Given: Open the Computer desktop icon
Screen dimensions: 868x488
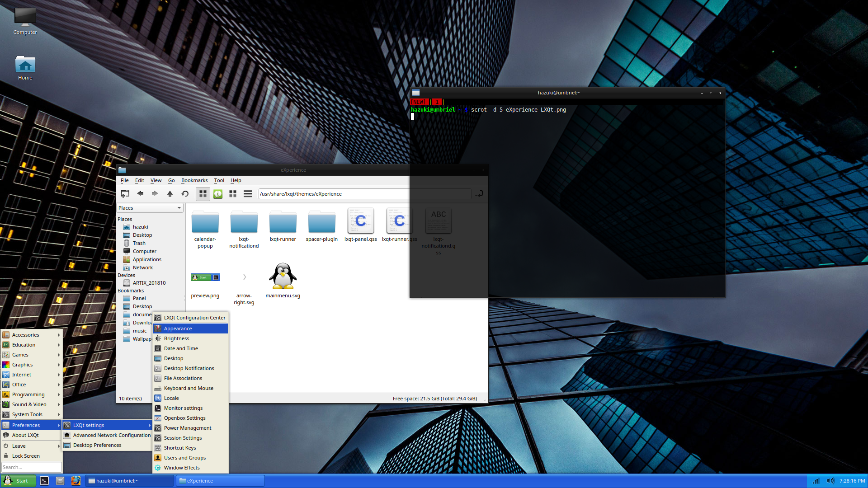Looking at the screenshot, I should 25,21.
